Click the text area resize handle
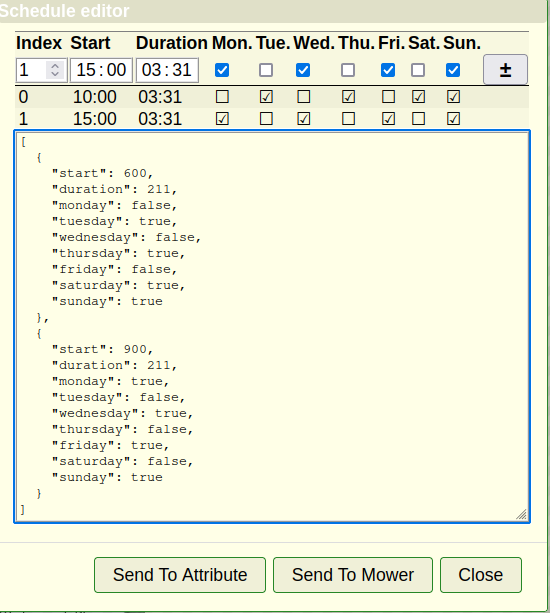 [521, 514]
